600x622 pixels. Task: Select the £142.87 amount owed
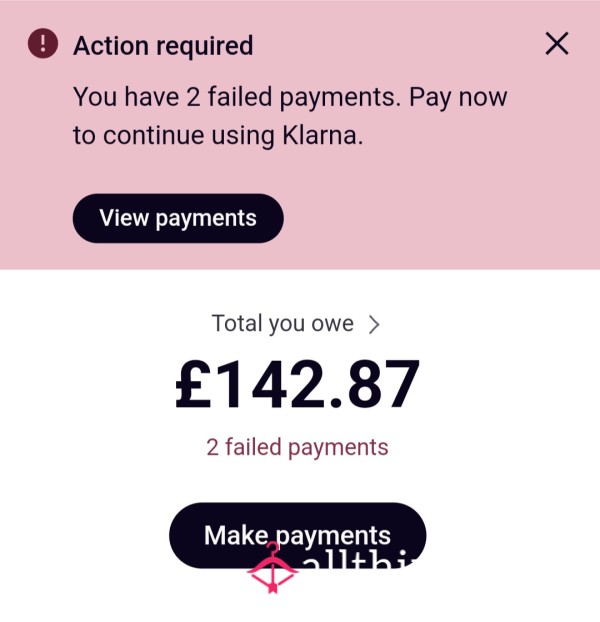[x=297, y=384]
